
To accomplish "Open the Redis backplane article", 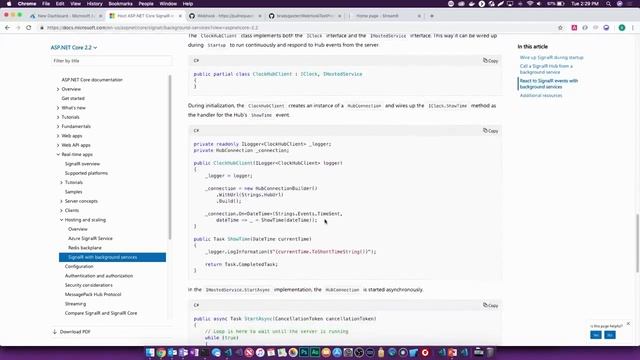I will (x=85, y=248).
